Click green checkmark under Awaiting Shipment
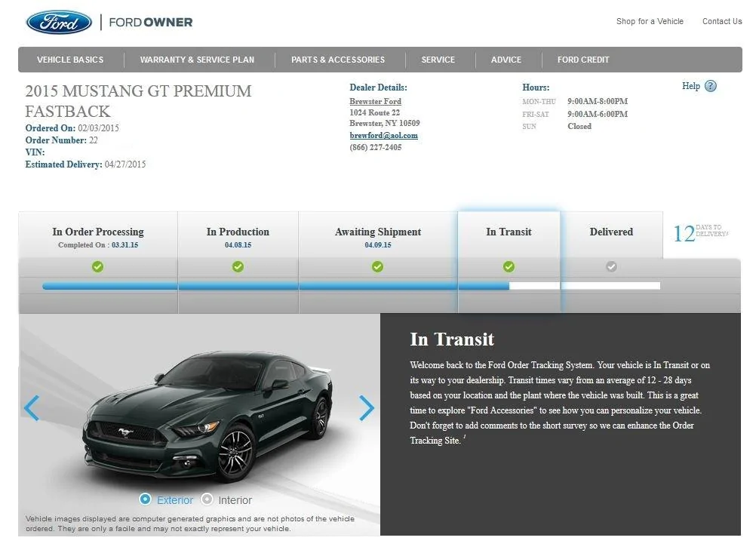Screen dimensions: 756x553 click(377, 266)
